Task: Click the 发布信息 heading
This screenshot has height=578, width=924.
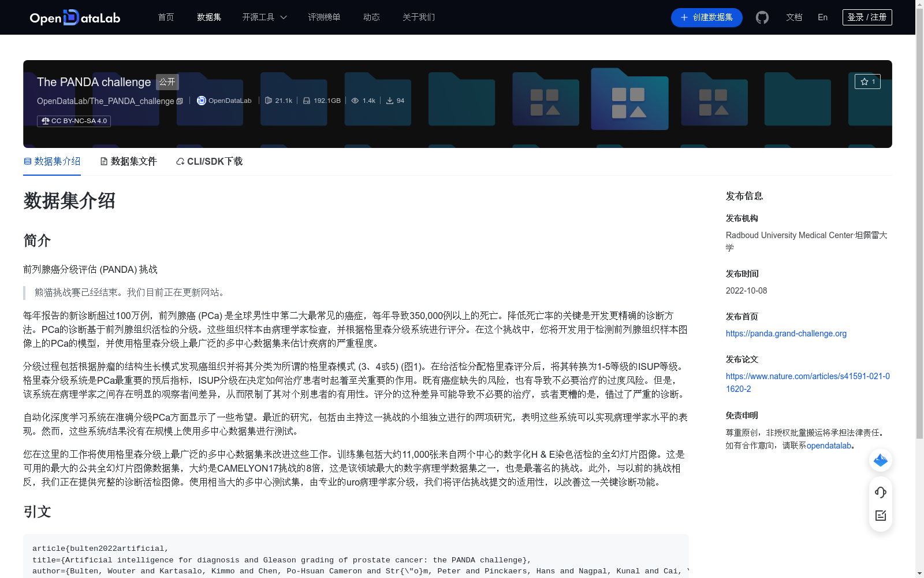Action: [x=744, y=196]
